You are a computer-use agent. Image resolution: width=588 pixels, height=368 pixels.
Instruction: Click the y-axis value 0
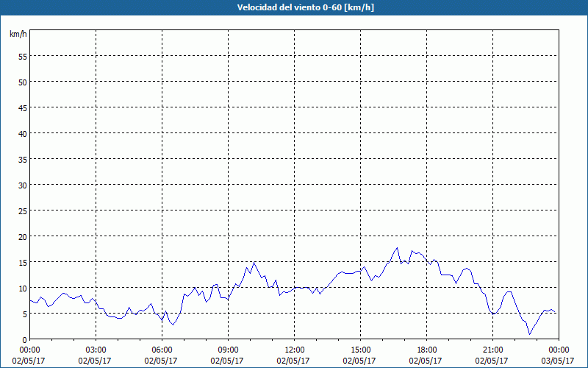(25, 340)
